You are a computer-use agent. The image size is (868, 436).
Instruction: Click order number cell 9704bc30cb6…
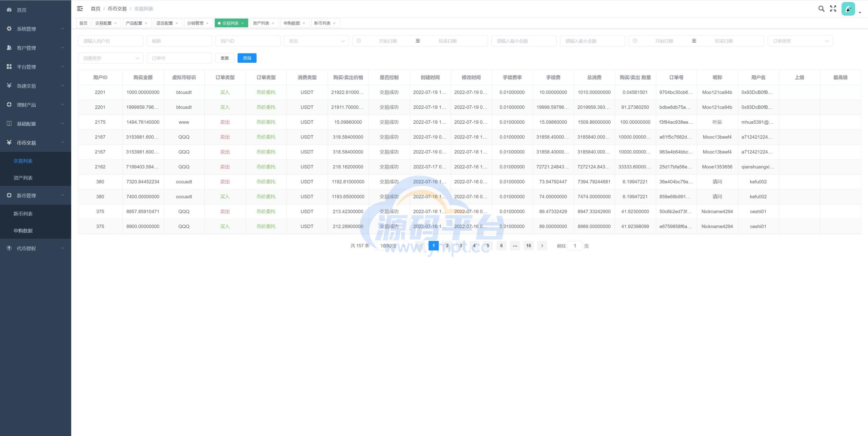click(x=676, y=92)
